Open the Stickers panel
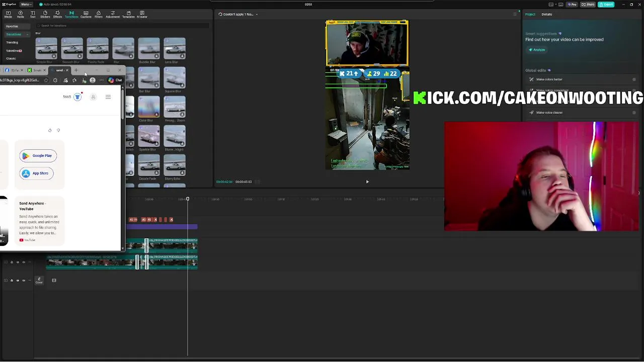 click(x=45, y=14)
